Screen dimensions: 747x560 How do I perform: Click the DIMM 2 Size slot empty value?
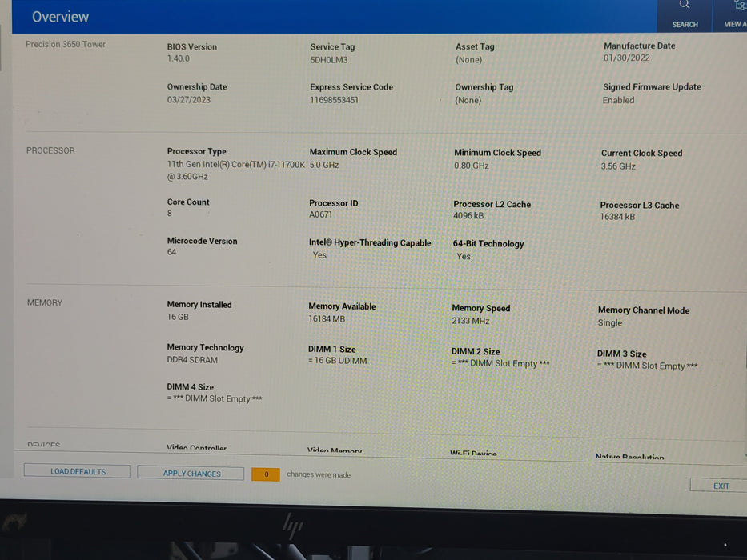click(x=500, y=363)
